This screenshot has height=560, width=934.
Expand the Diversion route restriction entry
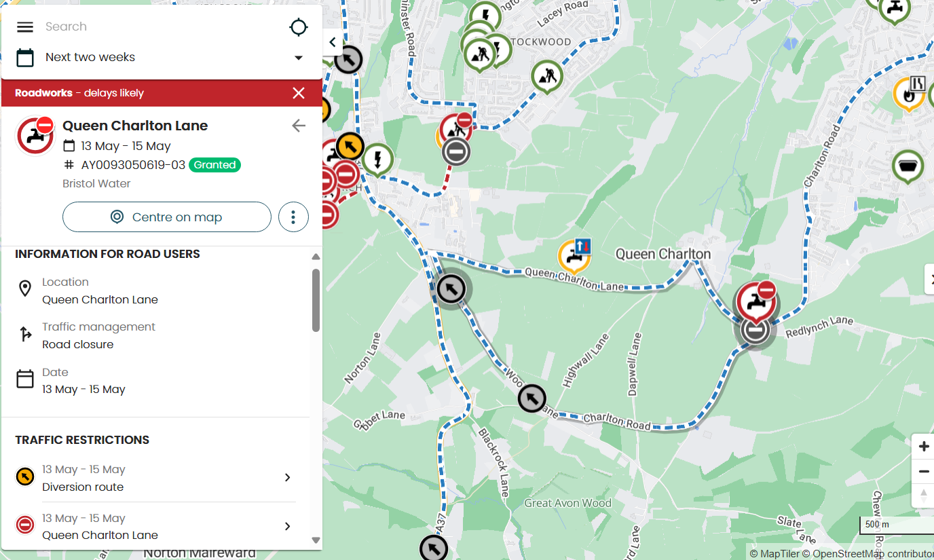[287, 478]
